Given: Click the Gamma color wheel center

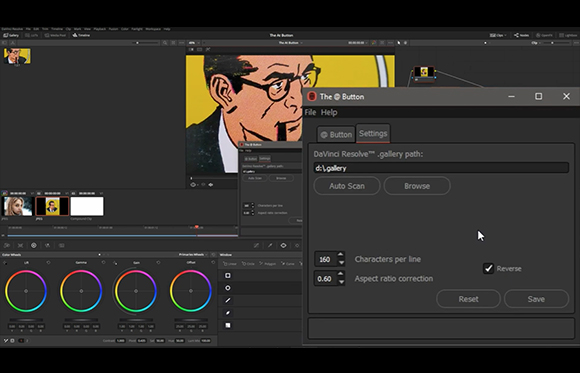Looking at the screenshot, I should (81, 291).
